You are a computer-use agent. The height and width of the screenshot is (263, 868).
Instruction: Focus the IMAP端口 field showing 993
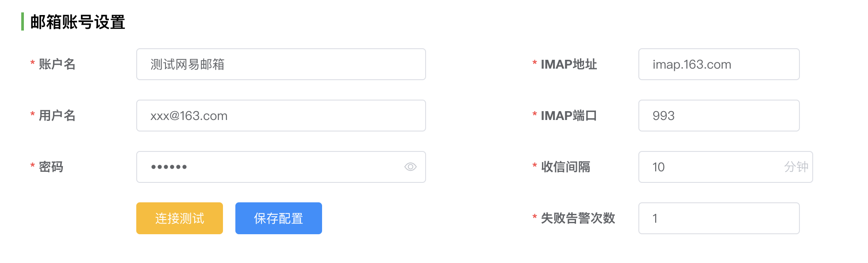(x=719, y=116)
